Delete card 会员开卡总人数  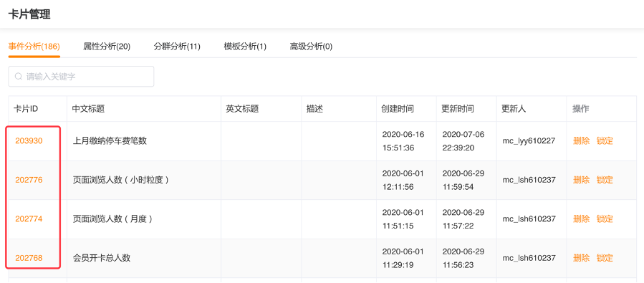tap(581, 258)
